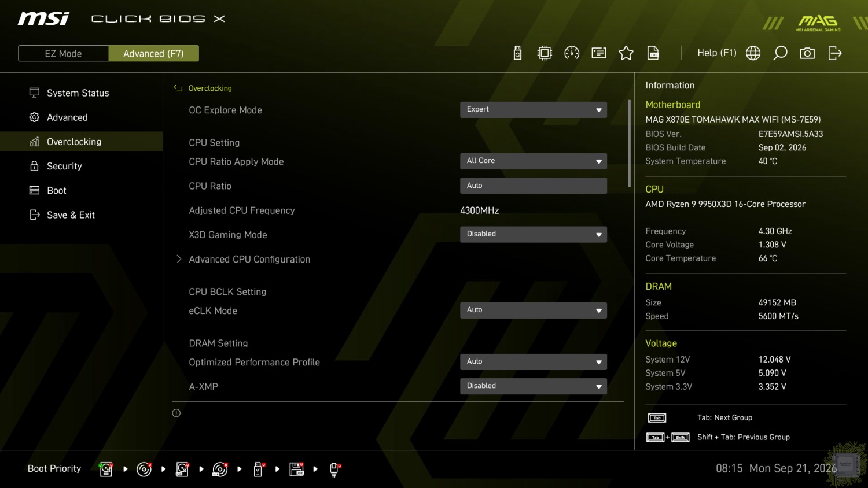Click the CPU Ratio input field
Viewport: 868px width, 488px height.
click(533, 186)
